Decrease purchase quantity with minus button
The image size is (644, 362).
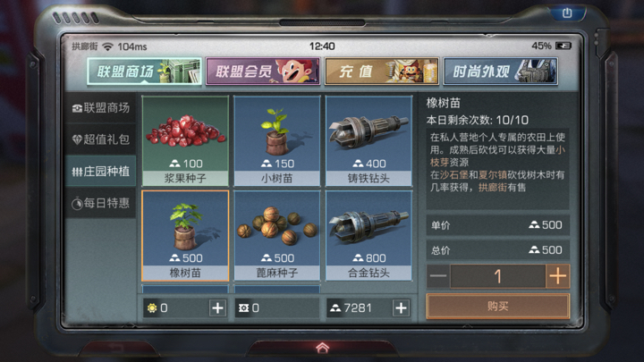(438, 276)
